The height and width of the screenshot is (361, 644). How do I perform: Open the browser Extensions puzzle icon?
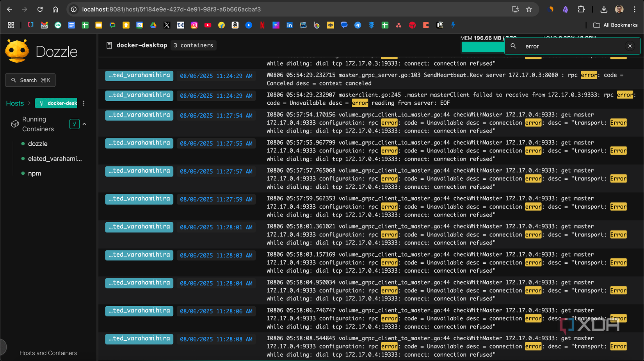[581, 9]
